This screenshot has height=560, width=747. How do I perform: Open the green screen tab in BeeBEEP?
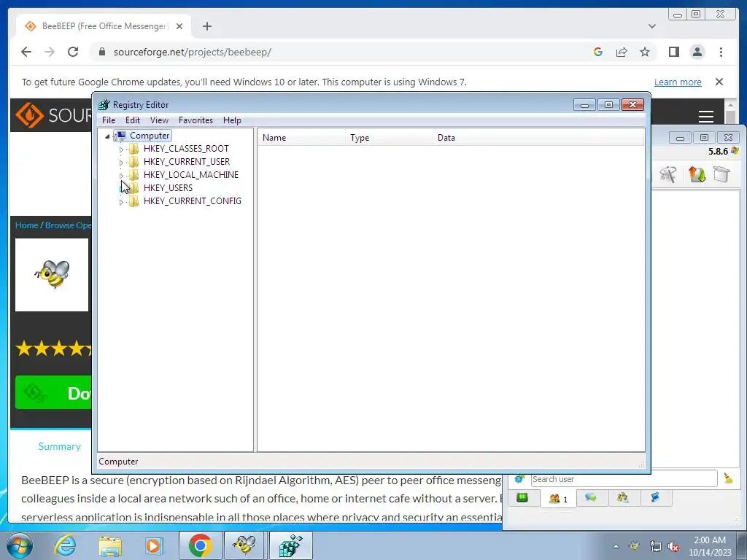tap(522, 498)
